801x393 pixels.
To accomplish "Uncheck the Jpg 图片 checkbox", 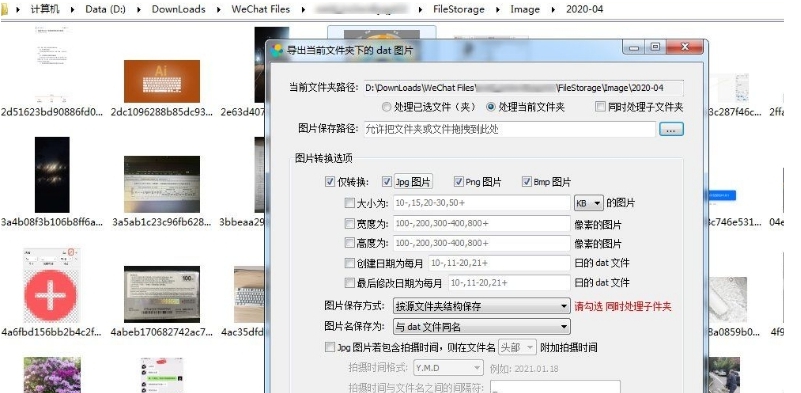I will pos(387,181).
